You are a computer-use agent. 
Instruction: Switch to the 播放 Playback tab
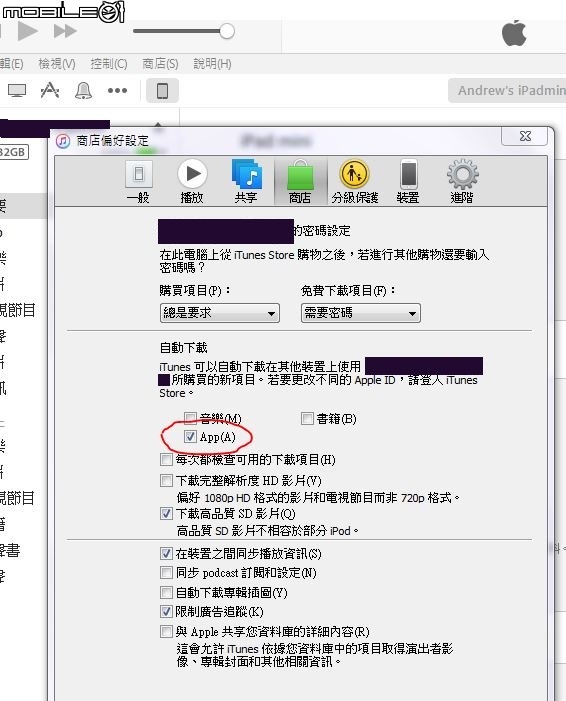tap(192, 182)
